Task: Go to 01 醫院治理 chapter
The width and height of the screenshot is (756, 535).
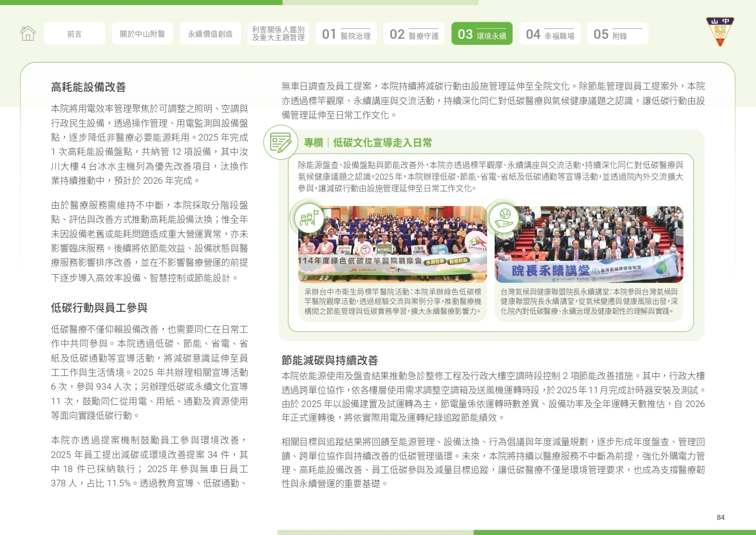Action: tap(346, 33)
